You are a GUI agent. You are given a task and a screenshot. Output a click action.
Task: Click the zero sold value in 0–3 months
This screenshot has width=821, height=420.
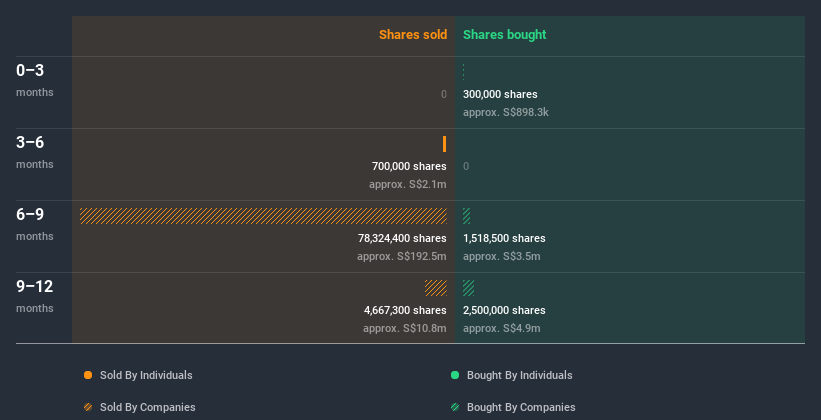(444, 94)
